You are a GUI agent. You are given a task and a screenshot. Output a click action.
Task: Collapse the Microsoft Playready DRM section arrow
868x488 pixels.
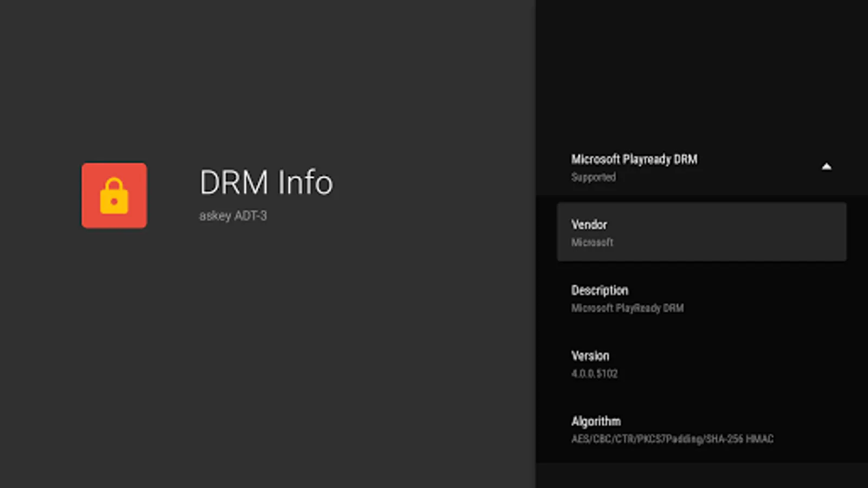(x=826, y=166)
